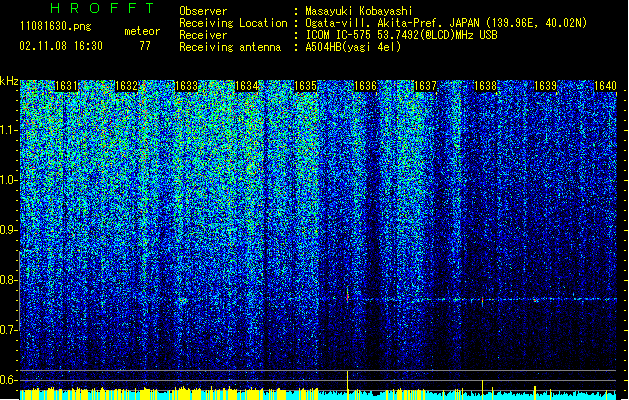This screenshot has width=629, height=400.
Task: Click the 0.6 kHz axis tick label
Action: pyautogui.click(x=8, y=380)
